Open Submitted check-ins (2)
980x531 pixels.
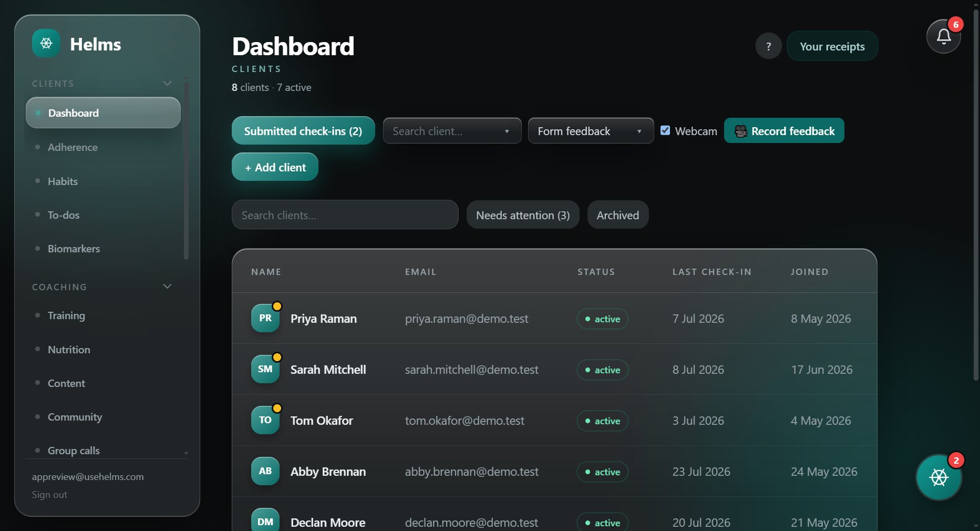coord(303,131)
